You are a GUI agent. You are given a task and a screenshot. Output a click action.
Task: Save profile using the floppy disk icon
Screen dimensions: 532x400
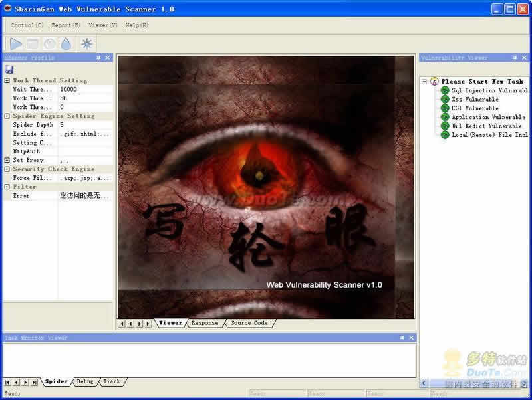point(9,70)
